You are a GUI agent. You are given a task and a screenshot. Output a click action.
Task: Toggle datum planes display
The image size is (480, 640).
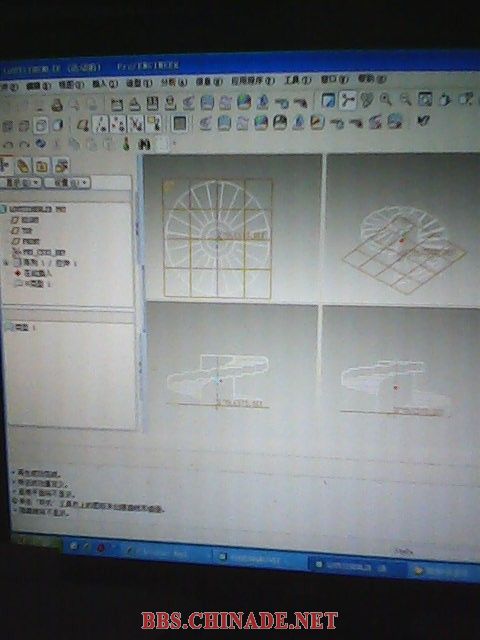tap(101, 124)
